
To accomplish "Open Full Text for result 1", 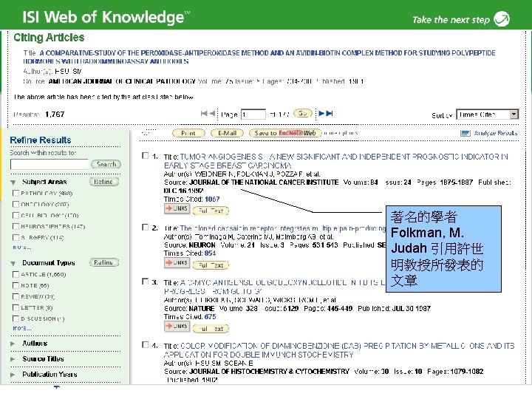I will tap(211, 211).
